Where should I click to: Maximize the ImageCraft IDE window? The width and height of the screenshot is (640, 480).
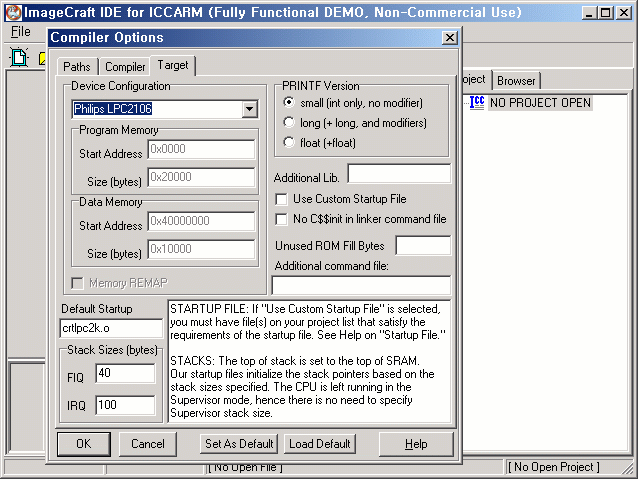click(x=606, y=13)
